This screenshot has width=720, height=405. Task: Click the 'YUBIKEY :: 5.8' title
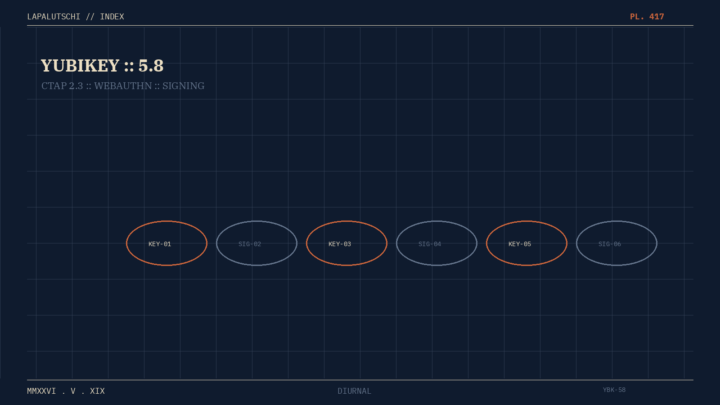pyautogui.click(x=102, y=66)
